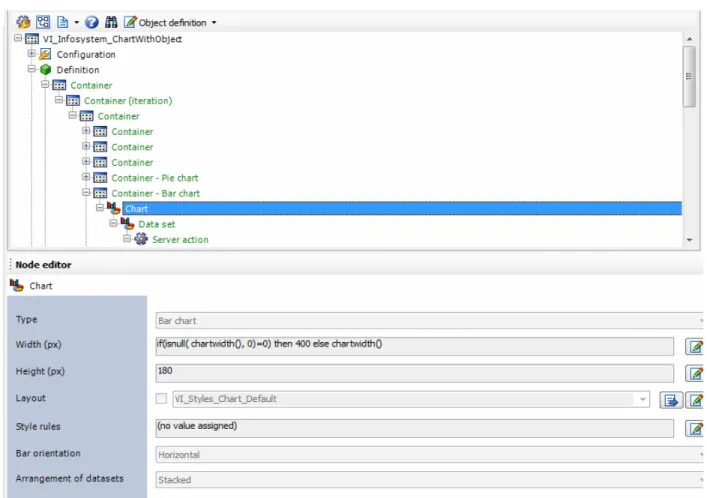Open the Arrangement of datasets Stacked dropdown

pos(429,480)
